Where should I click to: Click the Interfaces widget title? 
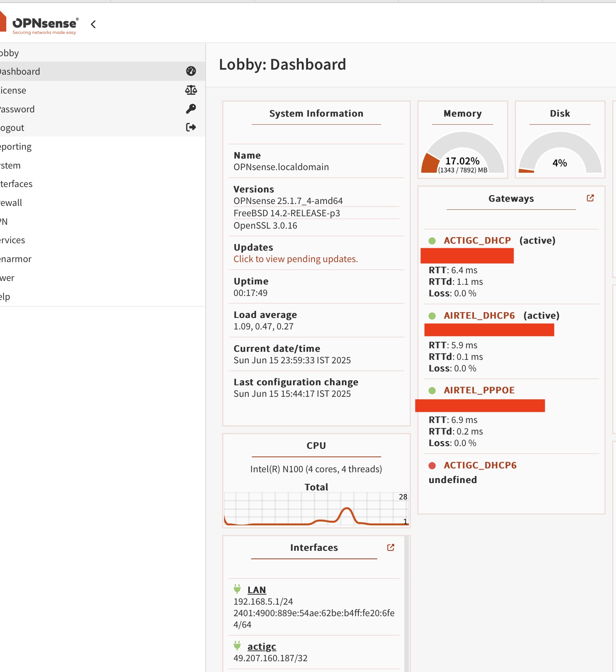tap(314, 548)
